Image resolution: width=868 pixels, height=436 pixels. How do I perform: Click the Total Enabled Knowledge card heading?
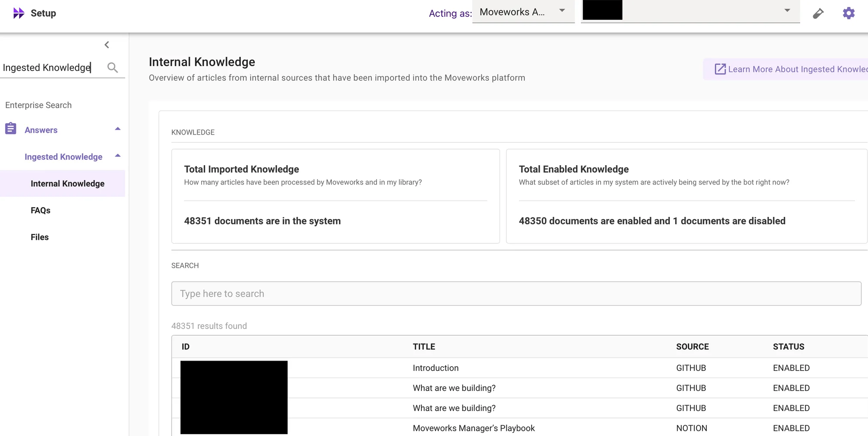pos(573,169)
